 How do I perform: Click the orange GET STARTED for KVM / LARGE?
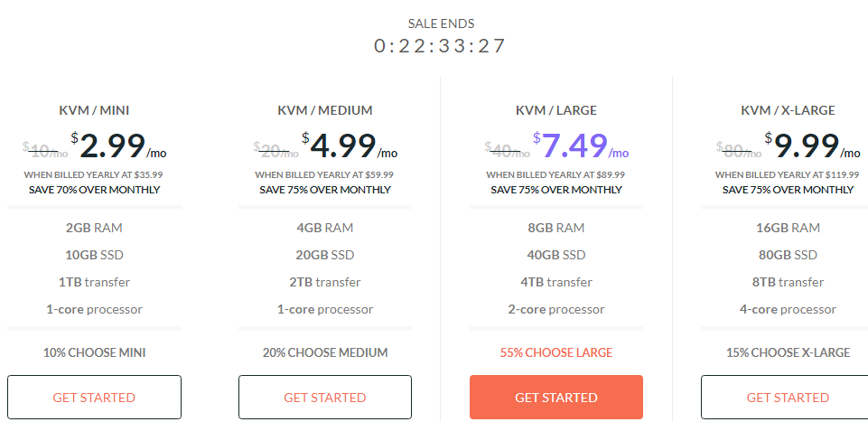(x=556, y=397)
